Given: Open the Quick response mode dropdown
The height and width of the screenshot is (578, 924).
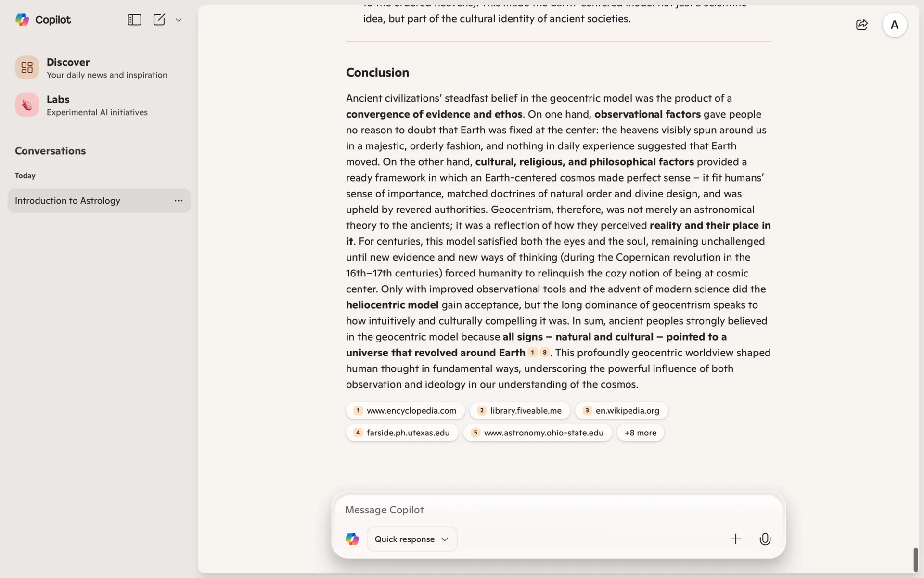Looking at the screenshot, I should pyautogui.click(x=411, y=539).
